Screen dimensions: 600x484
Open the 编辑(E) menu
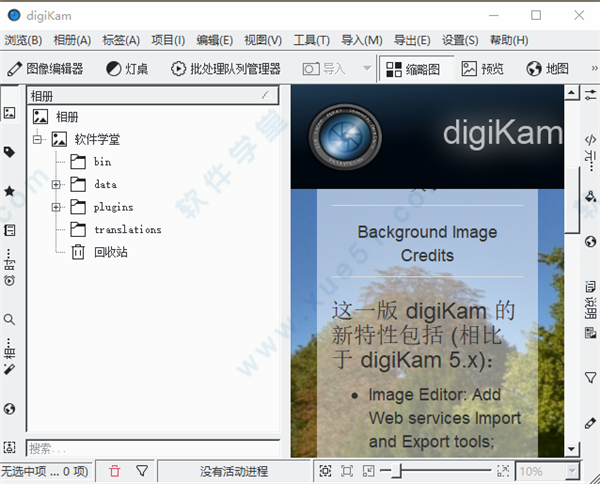[x=215, y=40]
